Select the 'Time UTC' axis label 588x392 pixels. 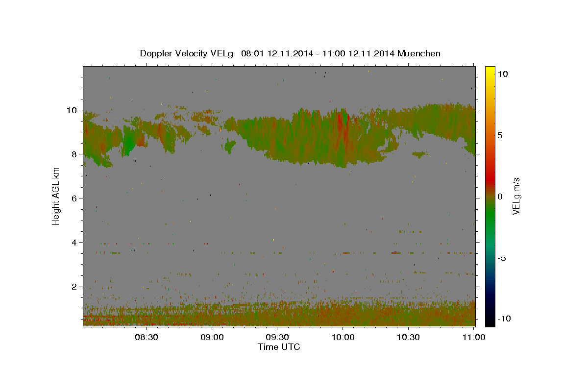click(279, 347)
